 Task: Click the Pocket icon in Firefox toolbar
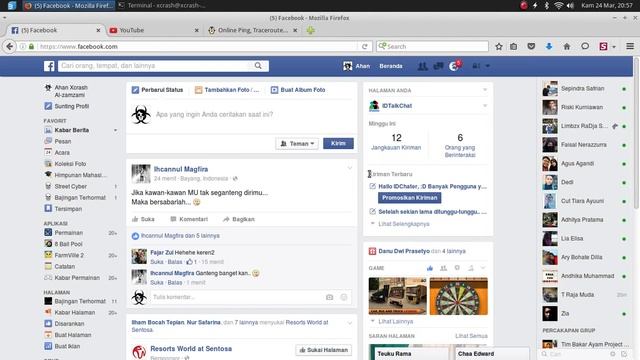(531, 47)
